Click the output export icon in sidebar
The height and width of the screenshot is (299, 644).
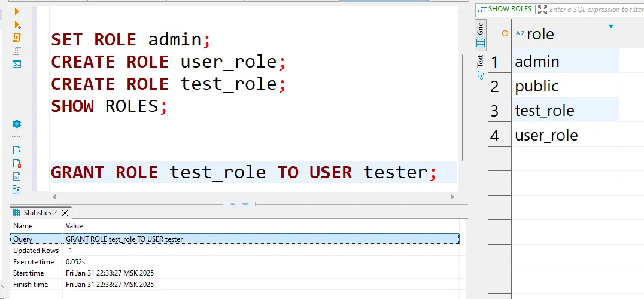17,150
